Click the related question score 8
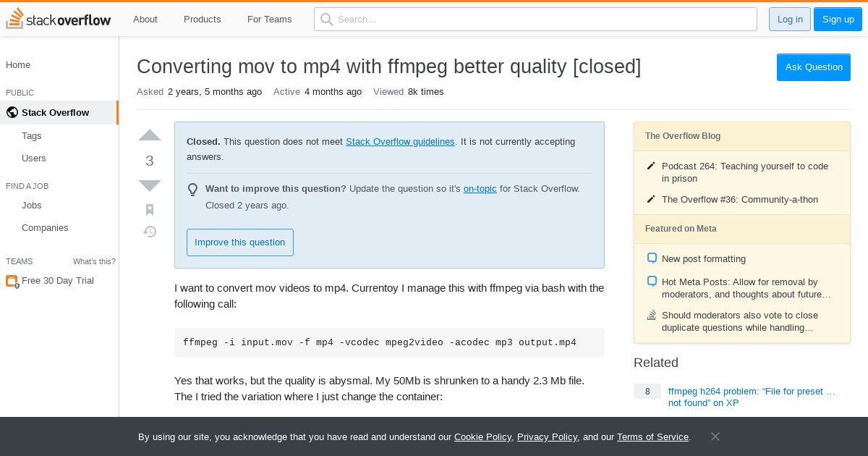This screenshot has width=868, height=456. tap(647, 392)
